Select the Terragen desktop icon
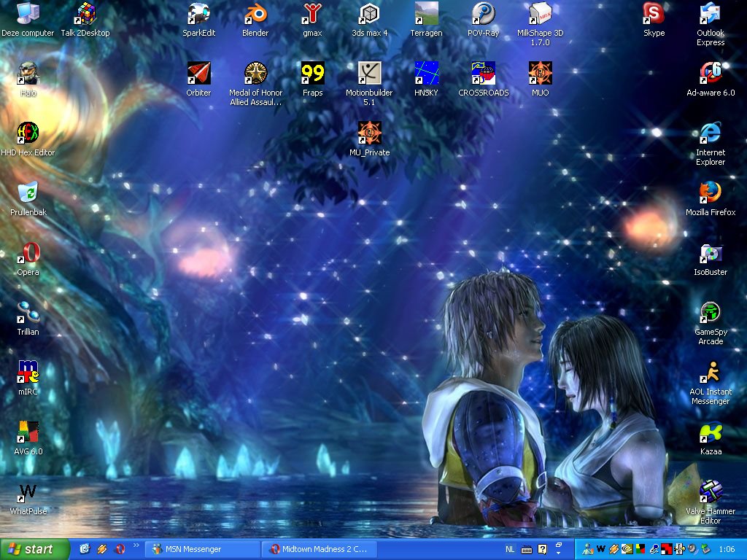 pyautogui.click(x=426, y=15)
